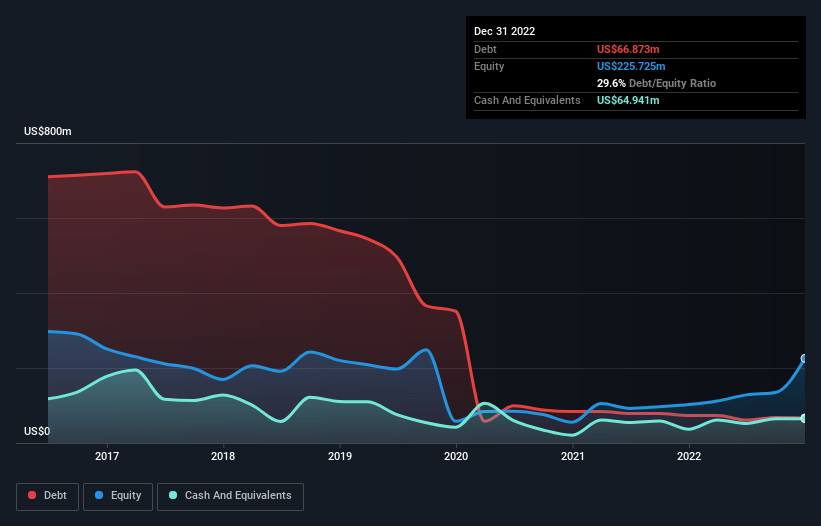Select the Cash endpoint marker at Dec 2022
821x526 pixels.
804,419
